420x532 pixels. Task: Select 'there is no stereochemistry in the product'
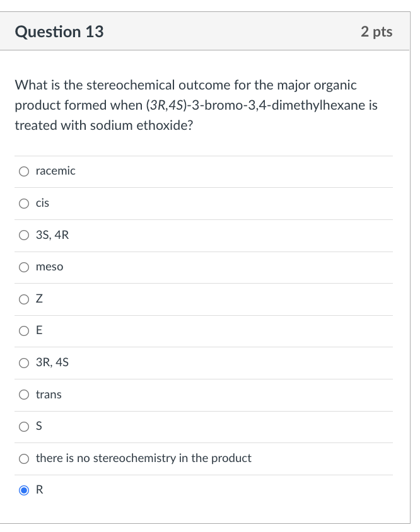[x=24, y=459]
